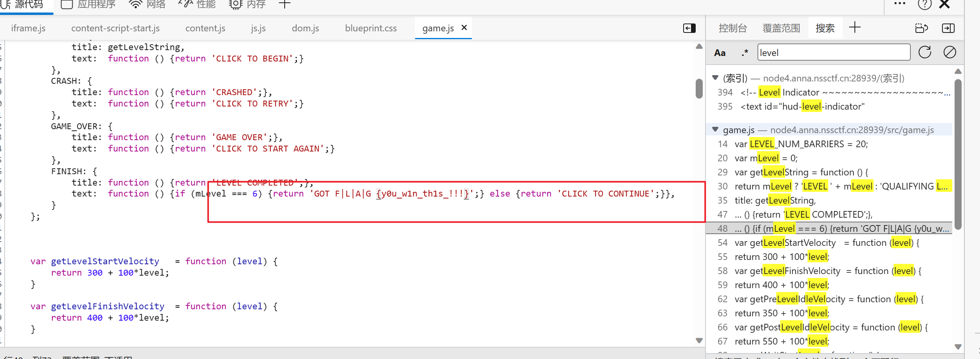Viewport: 980px width, 359px height.
Task: Open the Performance panel tab
Action: [197, 5]
